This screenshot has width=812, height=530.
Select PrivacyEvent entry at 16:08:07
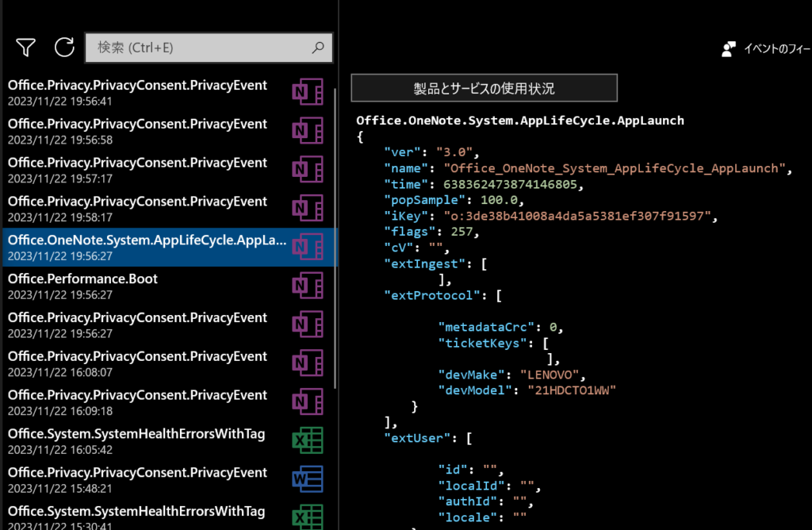tap(170, 363)
